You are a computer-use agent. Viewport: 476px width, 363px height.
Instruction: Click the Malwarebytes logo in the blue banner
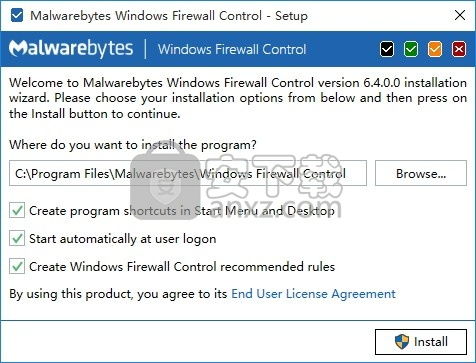tap(71, 49)
